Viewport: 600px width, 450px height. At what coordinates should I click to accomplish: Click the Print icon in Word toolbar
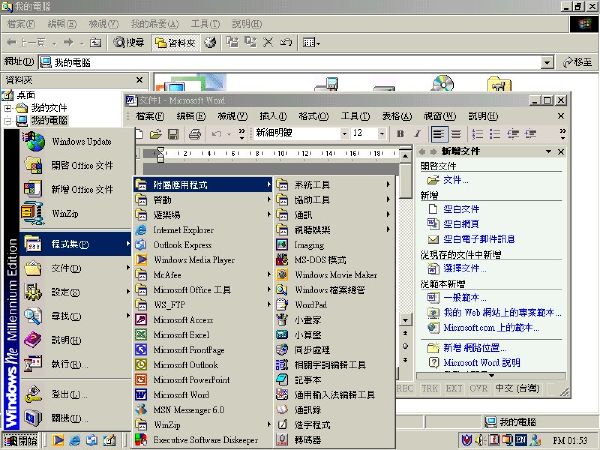(195, 134)
